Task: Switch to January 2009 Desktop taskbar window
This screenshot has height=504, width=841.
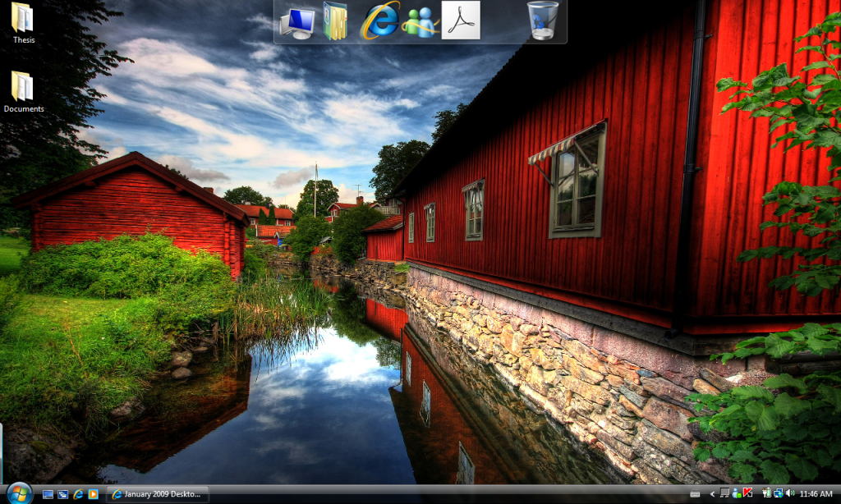Action: (159, 494)
